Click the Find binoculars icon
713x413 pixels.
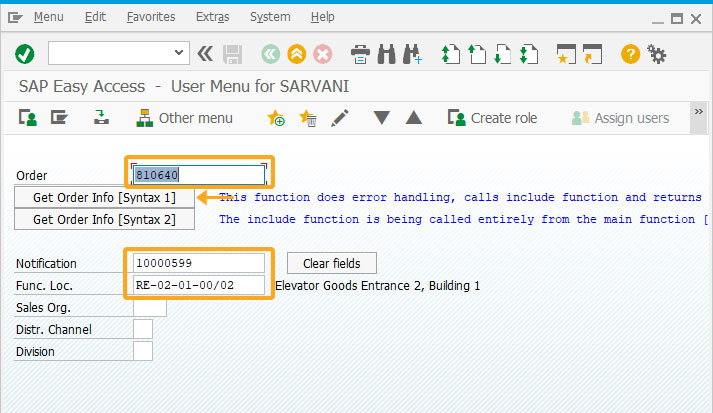[387, 54]
